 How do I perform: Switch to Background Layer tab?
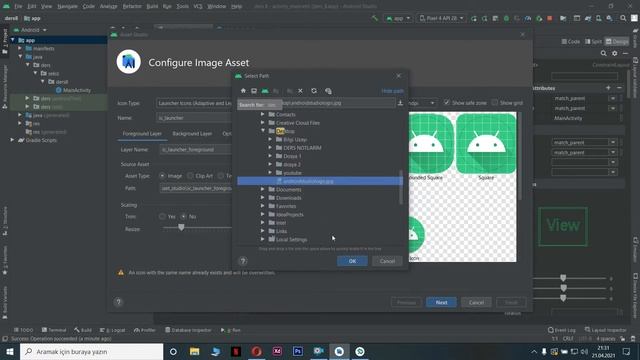point(192,133)
